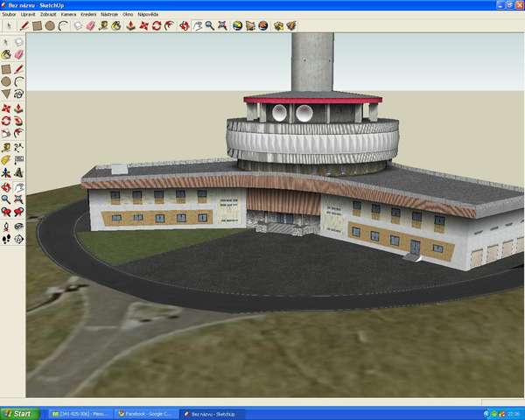Select the Freehand scribble tool

pyautogui.click(x=18, y=94)
